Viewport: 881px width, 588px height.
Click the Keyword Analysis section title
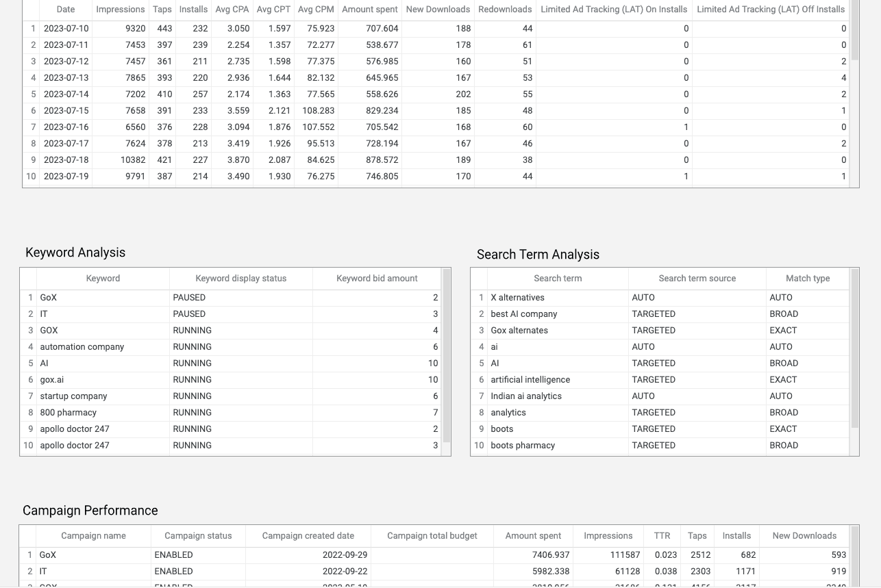pos(75,253)
